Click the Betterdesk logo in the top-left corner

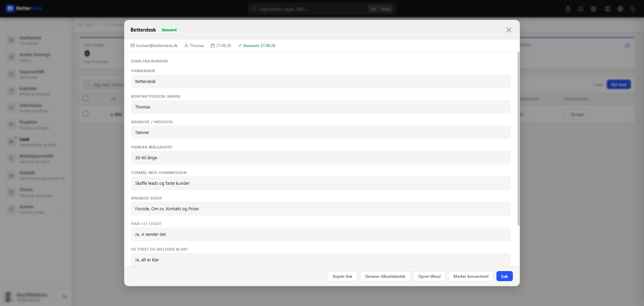point(24,8)
